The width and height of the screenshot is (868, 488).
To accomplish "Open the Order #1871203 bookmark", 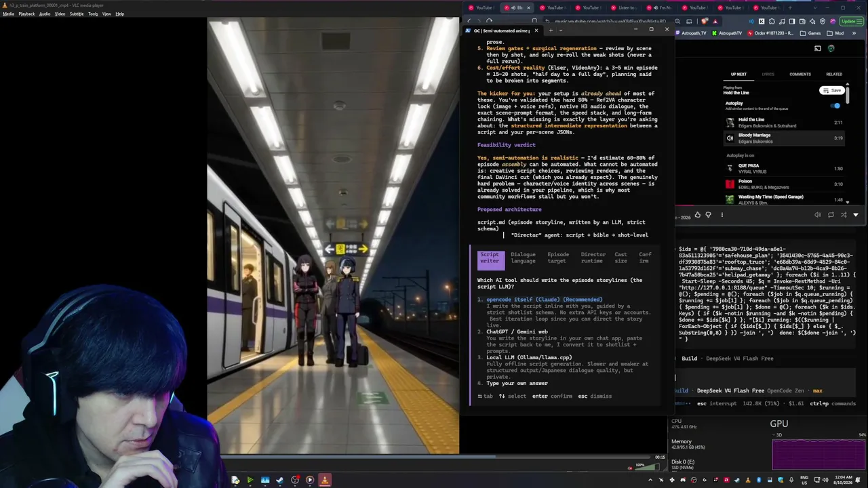I will click(x=770, y=33).
